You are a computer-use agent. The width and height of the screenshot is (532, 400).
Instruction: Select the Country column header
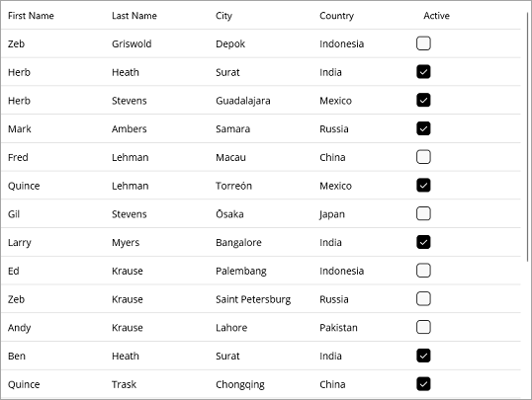[x=336, y=16]
